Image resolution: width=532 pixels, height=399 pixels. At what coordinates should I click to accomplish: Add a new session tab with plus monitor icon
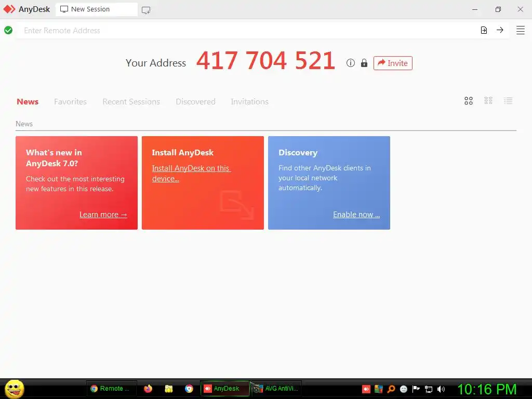click(x=146, y=10)
